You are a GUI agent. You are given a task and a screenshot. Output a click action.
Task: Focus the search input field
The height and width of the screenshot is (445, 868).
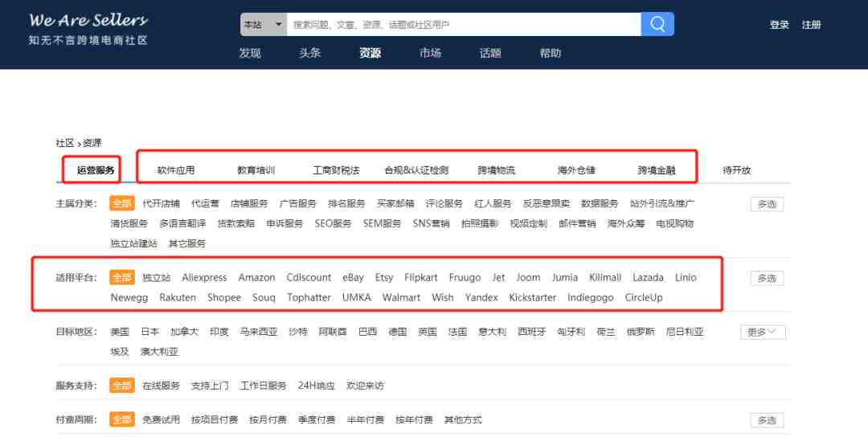pyautogui.click(x=462, y=24)
